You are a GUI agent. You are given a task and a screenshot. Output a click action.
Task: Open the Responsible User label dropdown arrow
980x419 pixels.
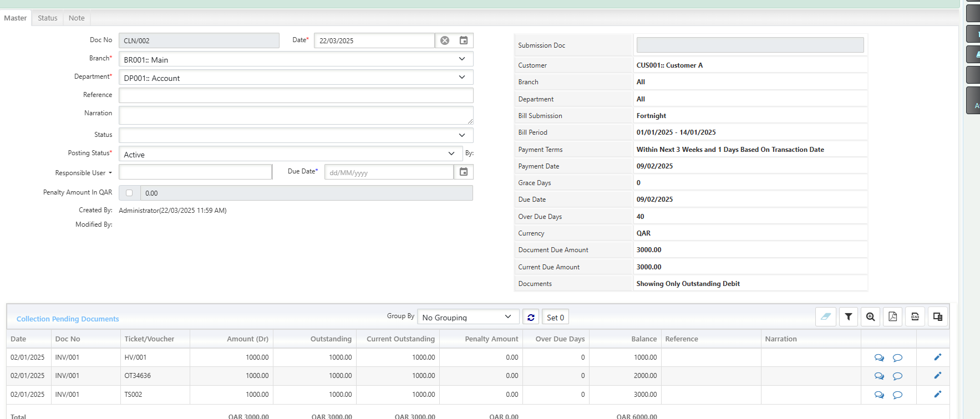pos(110,173)
